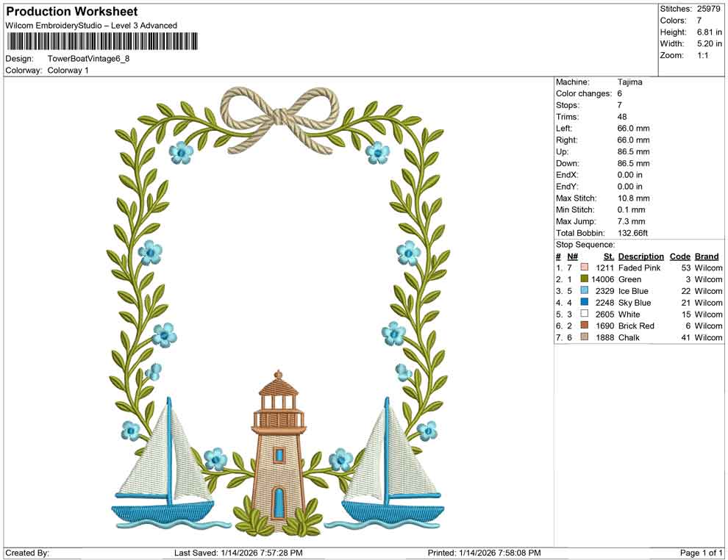The width and height of the screenshot is (728, 560).
Task: Click the Brick Red color swatch
Action: click(x=585, y=326)
